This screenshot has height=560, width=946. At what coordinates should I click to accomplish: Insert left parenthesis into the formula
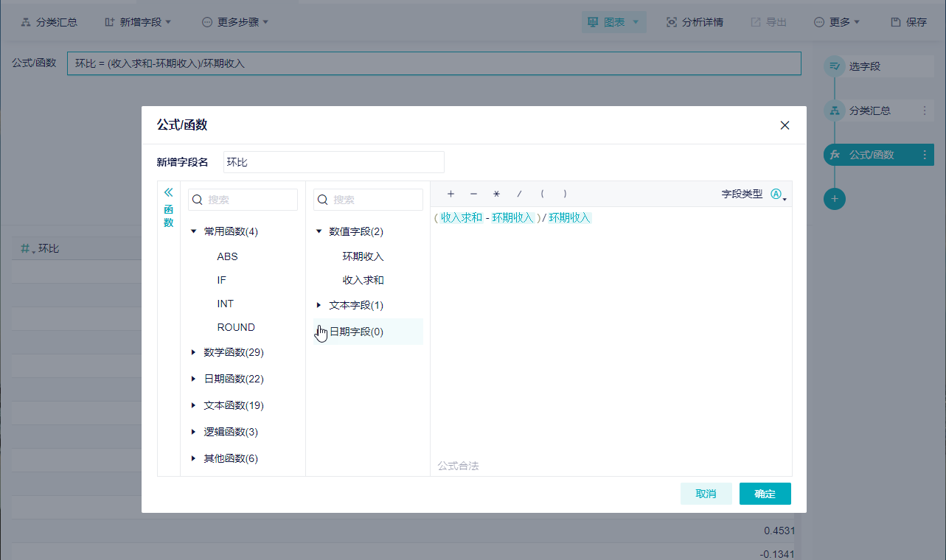(x=542, y=194)
